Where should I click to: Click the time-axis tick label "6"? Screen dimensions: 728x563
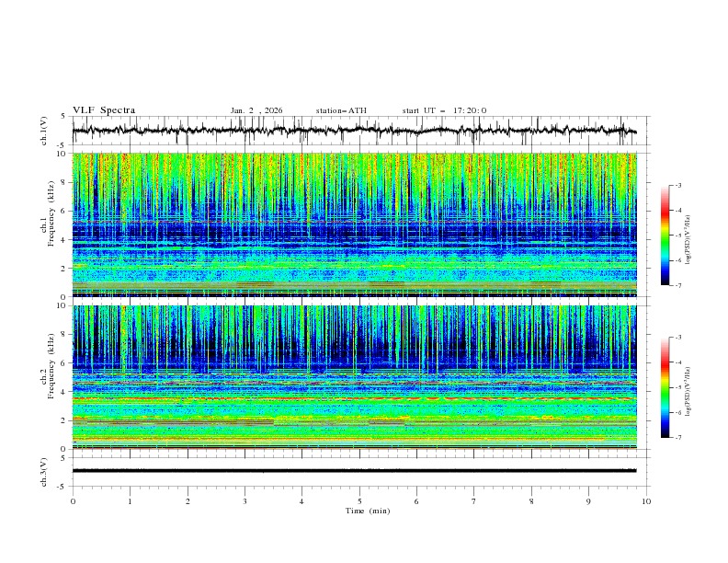click(416, 501)
